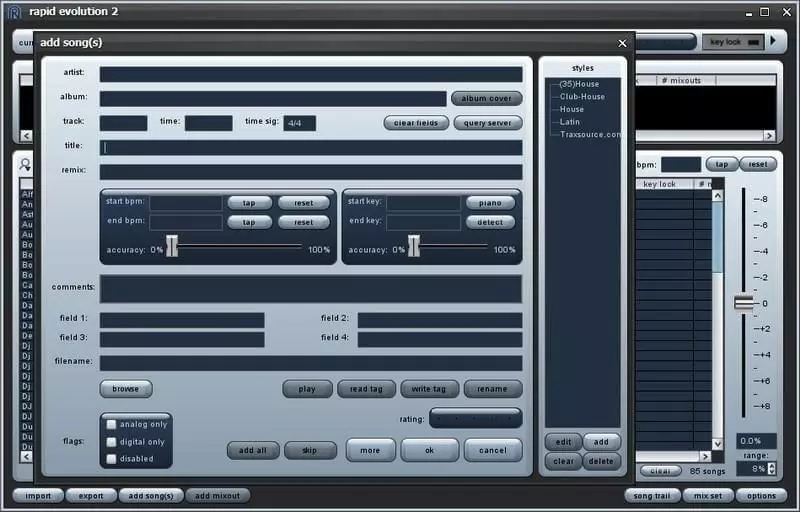Click the bpm accuracy slider handle

click(x=172, y=246)
